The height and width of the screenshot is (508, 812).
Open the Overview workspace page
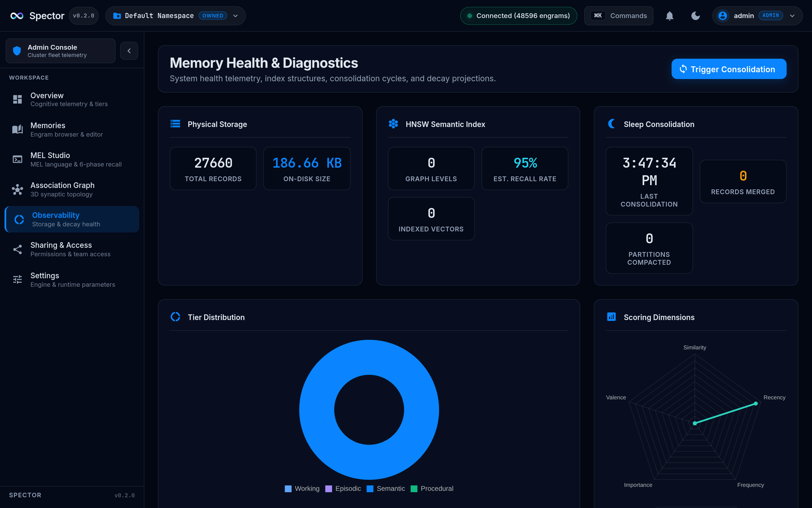[x=72, y=99]
